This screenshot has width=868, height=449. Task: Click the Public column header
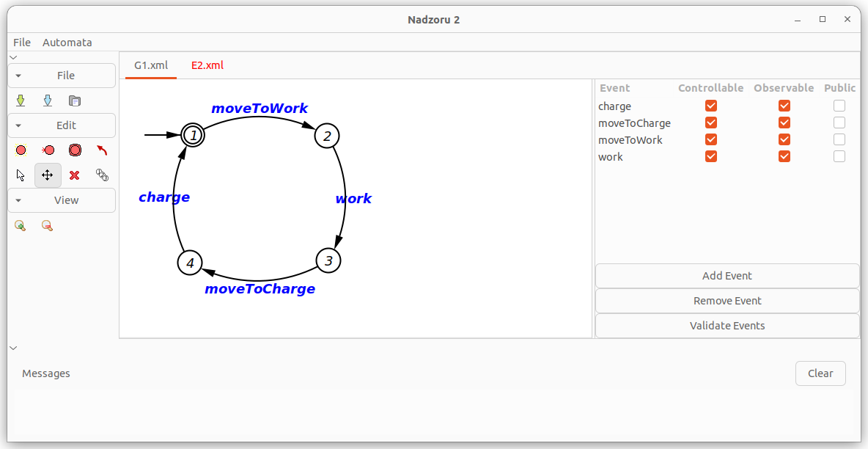tap(839, 88)
